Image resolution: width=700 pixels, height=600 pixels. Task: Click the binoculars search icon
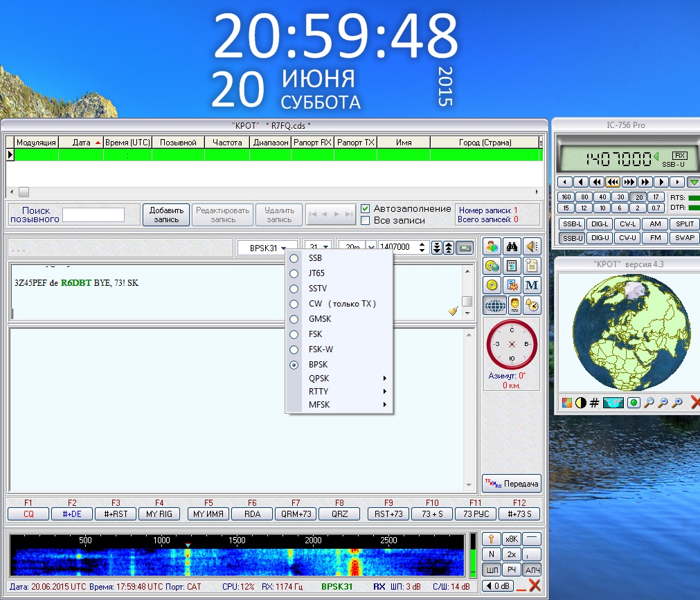tap(512, 246)
